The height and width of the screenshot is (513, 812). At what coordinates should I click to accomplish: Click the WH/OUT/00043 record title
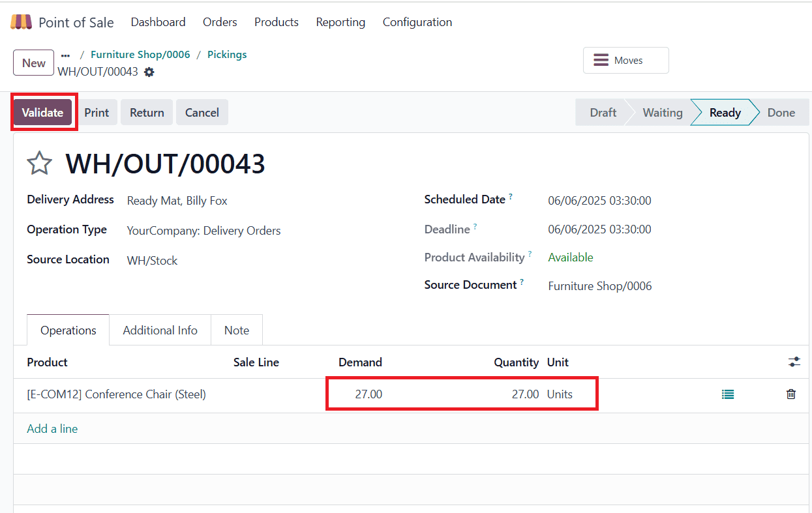tap(165, 164)
